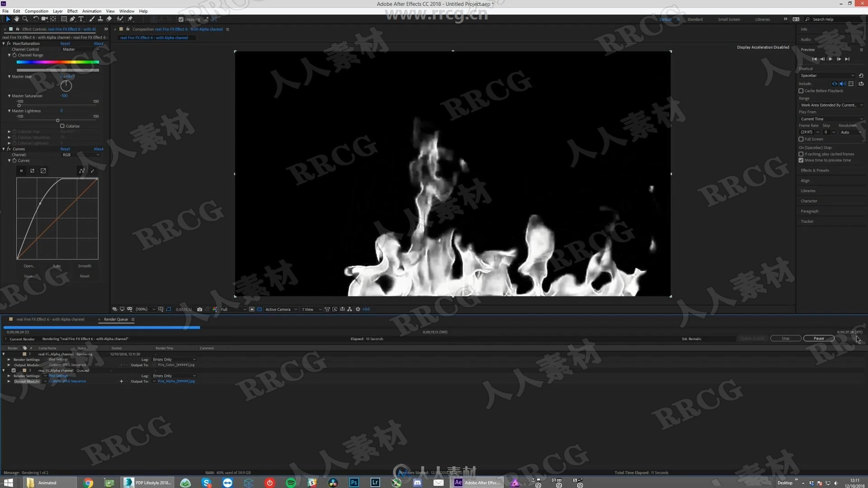Click the pencil draw icon in Curves
This screenshot has height=488, width=868.
tap(93, 171)
